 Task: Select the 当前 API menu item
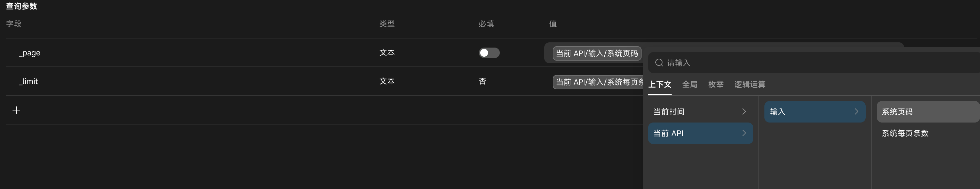tap(700, 133)
